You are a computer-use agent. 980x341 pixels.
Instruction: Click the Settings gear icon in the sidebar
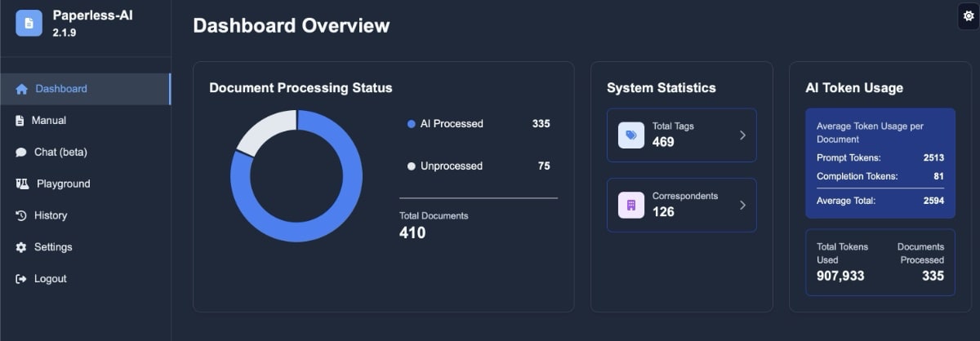coord(21,247)
